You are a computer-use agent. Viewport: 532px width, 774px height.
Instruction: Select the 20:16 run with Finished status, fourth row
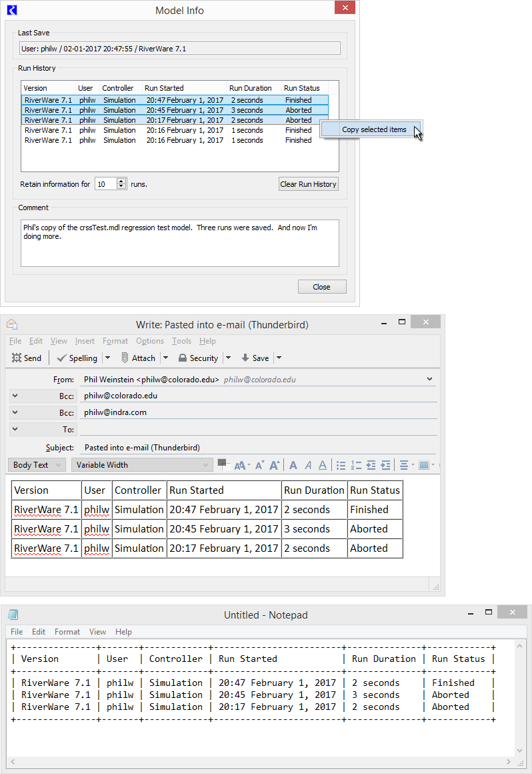point(175,130)
